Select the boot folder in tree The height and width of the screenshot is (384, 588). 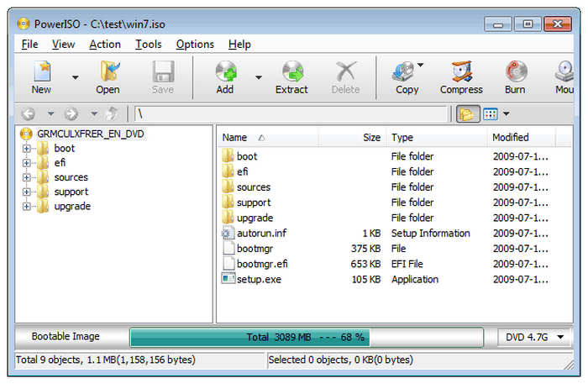coord(64,149)
